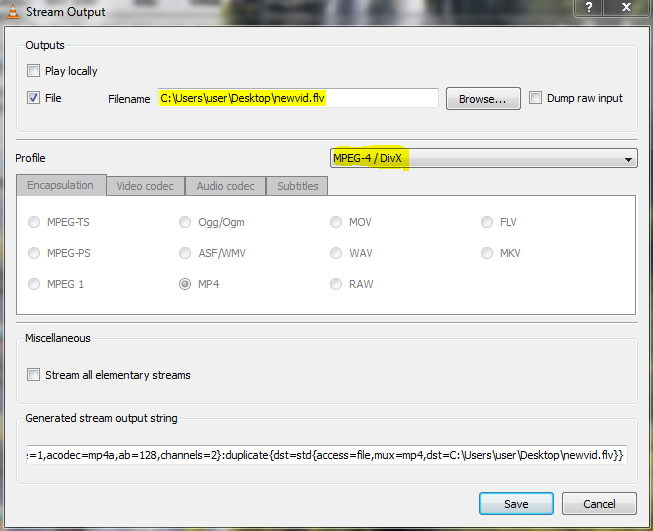Switch to the Audio codec tab
The width and height of the screenshot is (653, 531).
[225, 186]
